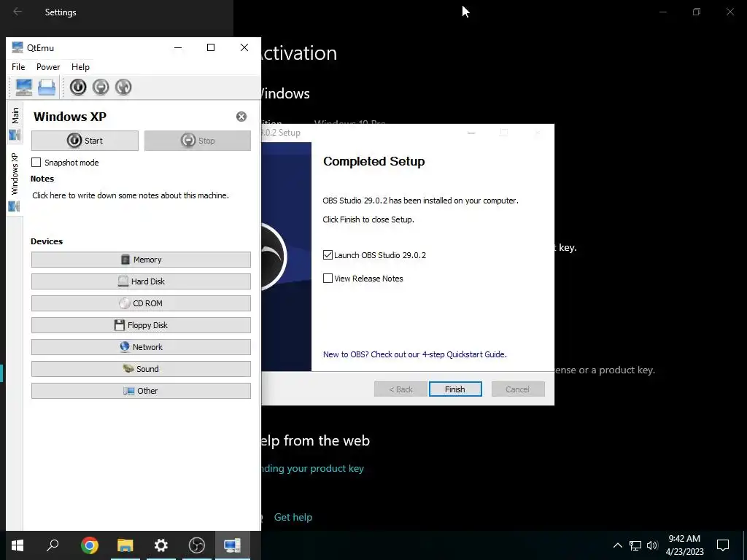Open File Explorer from taskbar
This screenshot has width=747, height=560.
point(125,545)
